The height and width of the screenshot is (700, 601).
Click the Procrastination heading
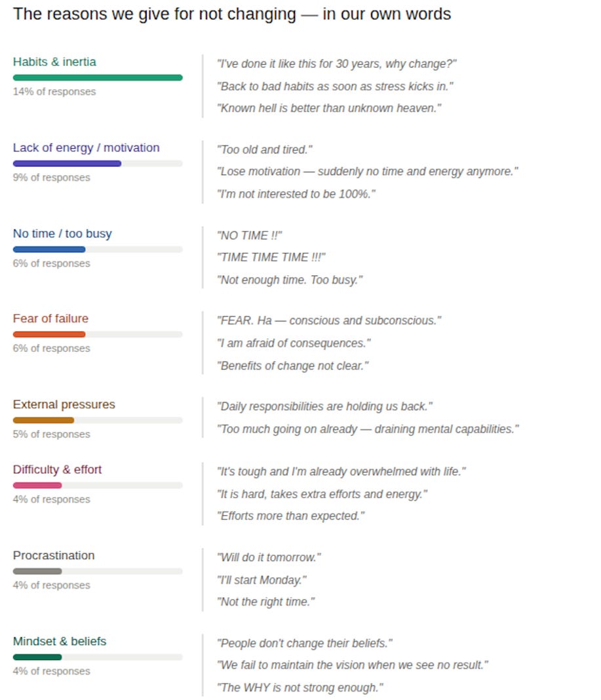[x=54, y=555]
